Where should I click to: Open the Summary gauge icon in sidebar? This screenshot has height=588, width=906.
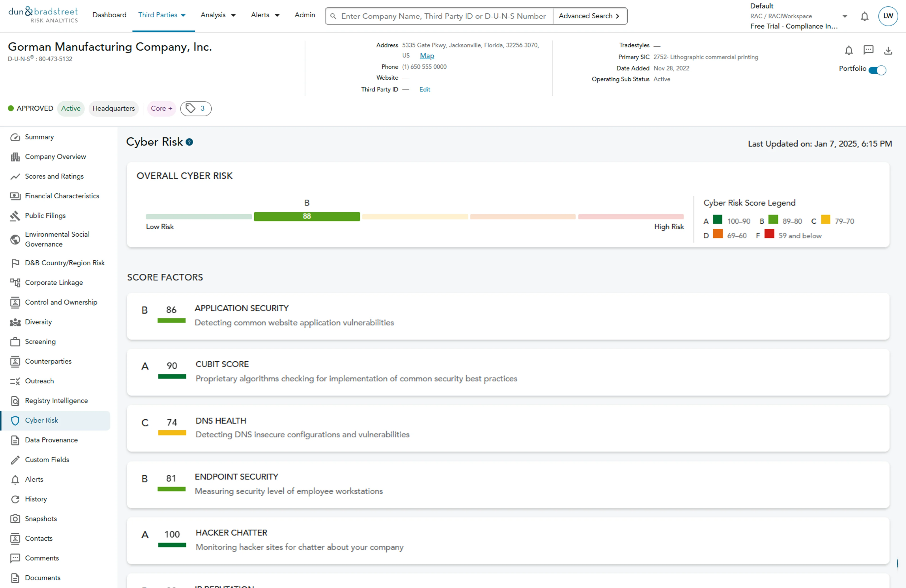[15, 137]
